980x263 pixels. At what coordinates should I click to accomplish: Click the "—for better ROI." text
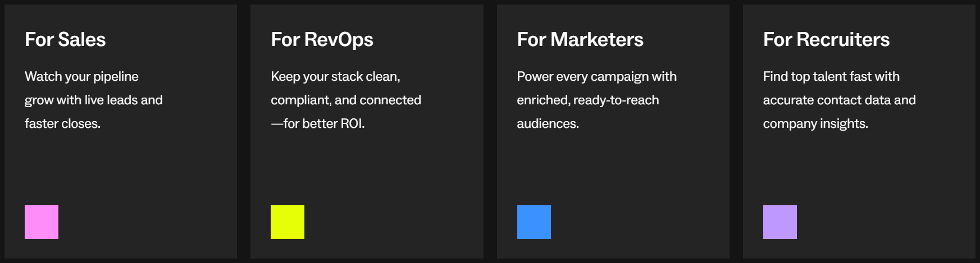(318, 123)
